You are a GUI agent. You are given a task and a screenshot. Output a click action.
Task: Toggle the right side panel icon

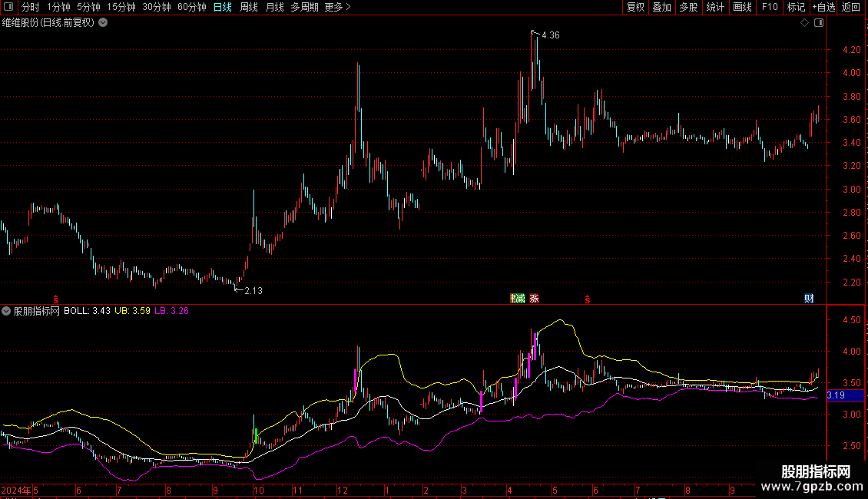pos(820,23)
